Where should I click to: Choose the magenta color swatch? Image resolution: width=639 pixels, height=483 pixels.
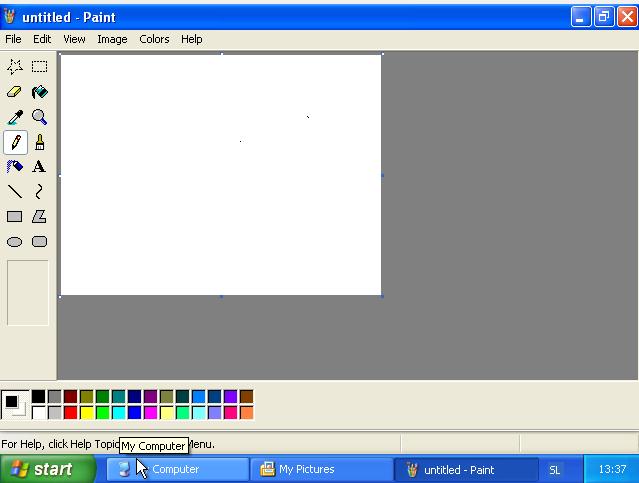(x=150, y=412)
